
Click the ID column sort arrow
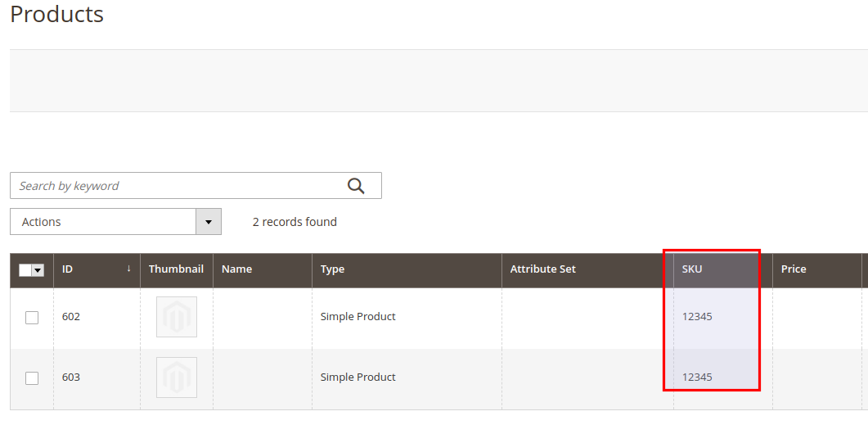coord(128,269)
